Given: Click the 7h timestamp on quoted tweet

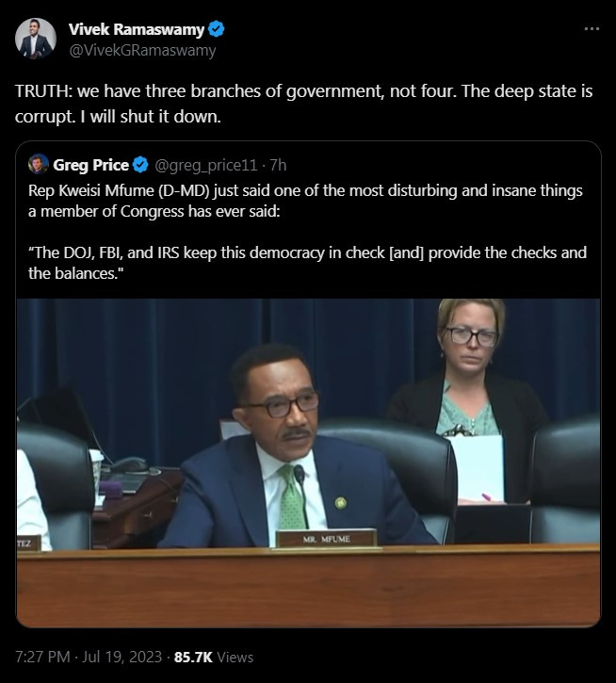Looking at the screenshot, I should [278, 166].
